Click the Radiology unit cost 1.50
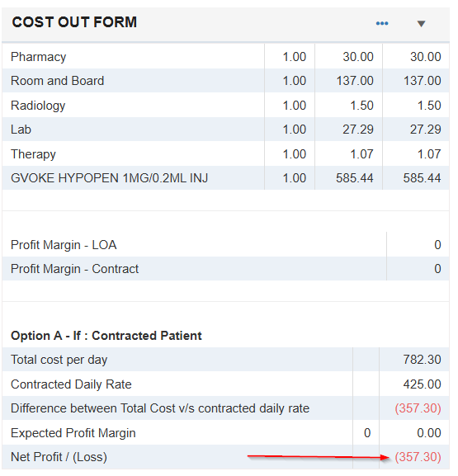Viewport: 458px width, 476px height. click(361, 106)
